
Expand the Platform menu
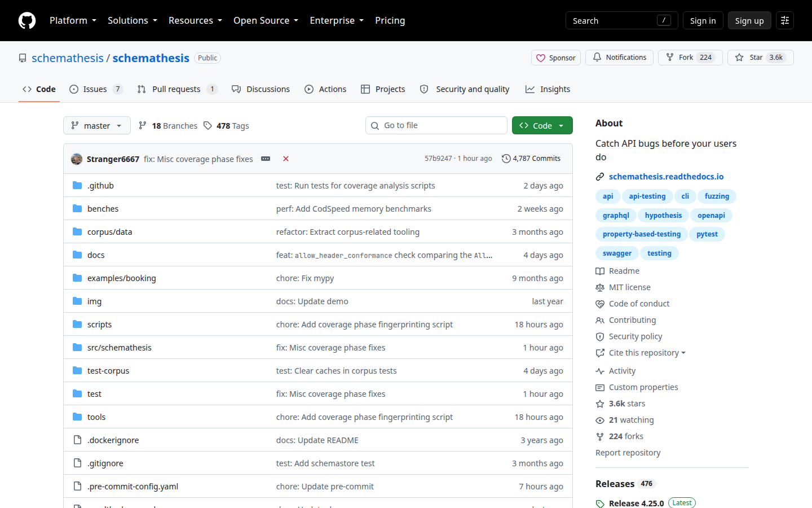pos(73,20)
